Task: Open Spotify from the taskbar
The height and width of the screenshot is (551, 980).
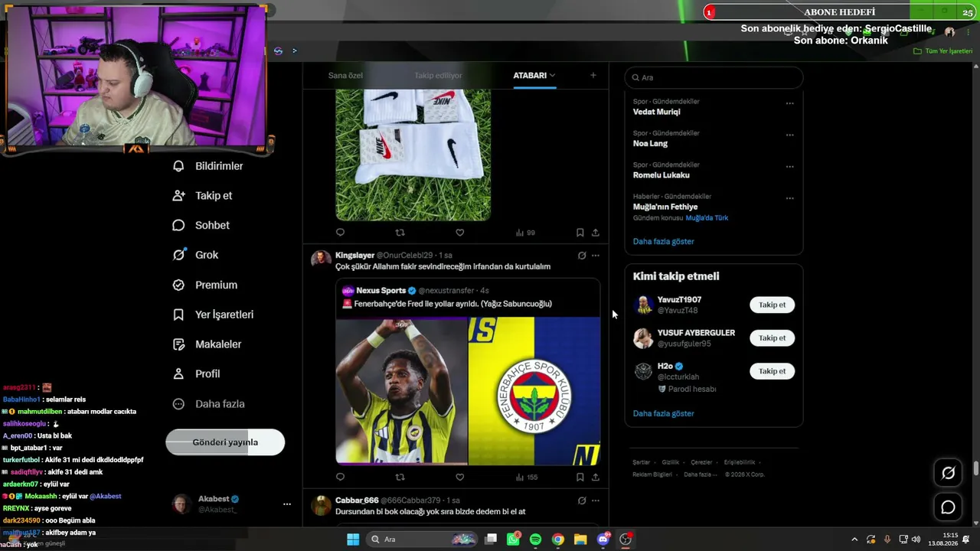Action: coord(535,540)
